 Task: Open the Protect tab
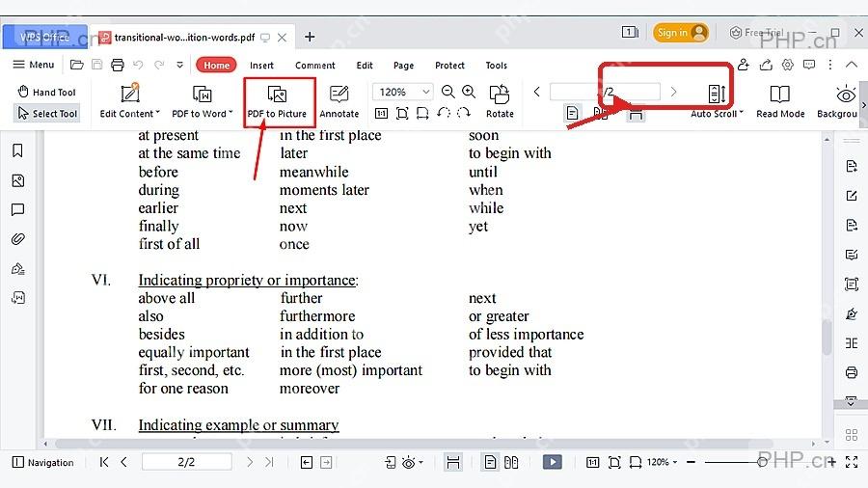449,66
